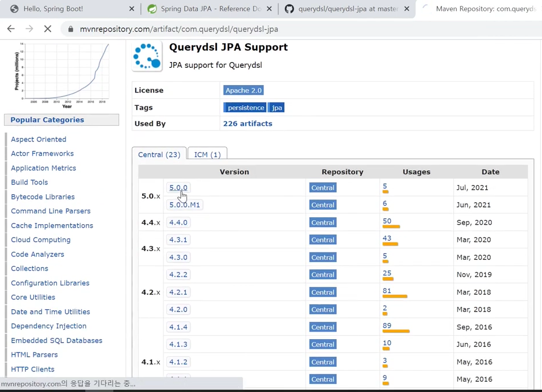The height and width of the screenshot is (392, 542).
Task: Switch to querydsl/querydsl-jpa GitHub tab
Action: click(348, 9)
